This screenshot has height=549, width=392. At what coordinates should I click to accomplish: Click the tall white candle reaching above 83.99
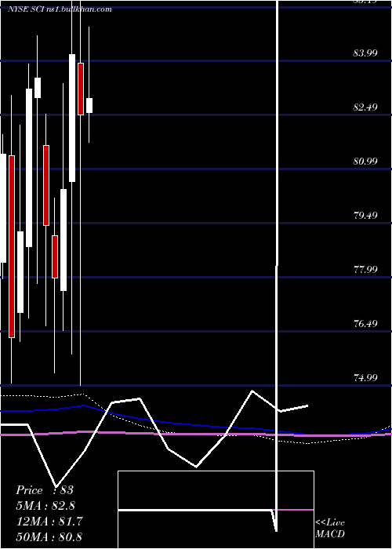(x=72, y=118)
